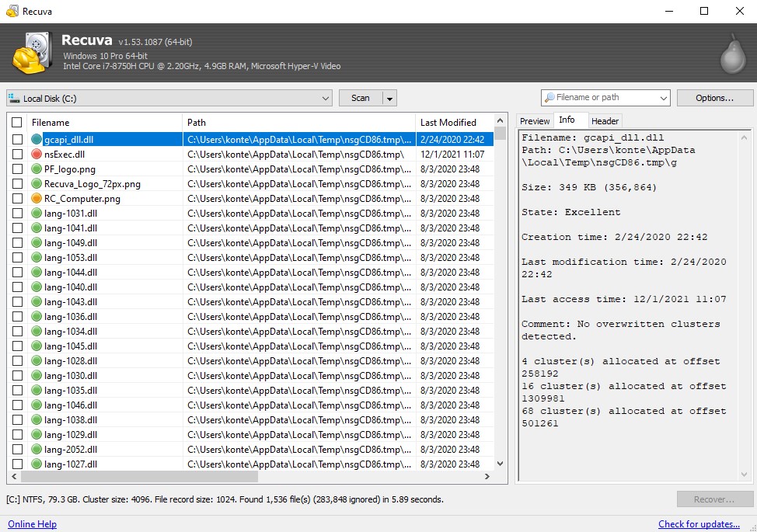The width and height of the screenshot is (757, 532).
Task: Tick the checkbox next to PF_logo.png
Action: 17,169
